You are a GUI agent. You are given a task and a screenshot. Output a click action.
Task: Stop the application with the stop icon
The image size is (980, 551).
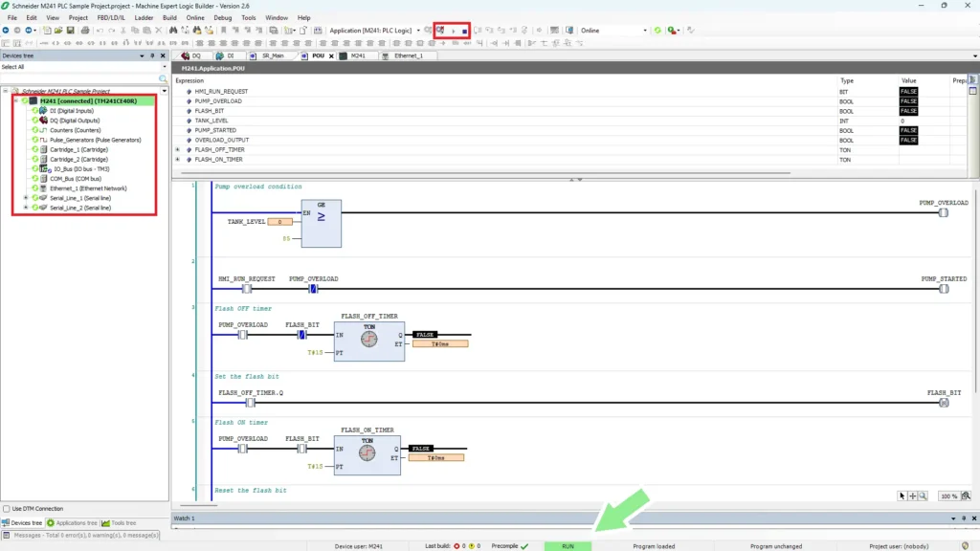464,31
